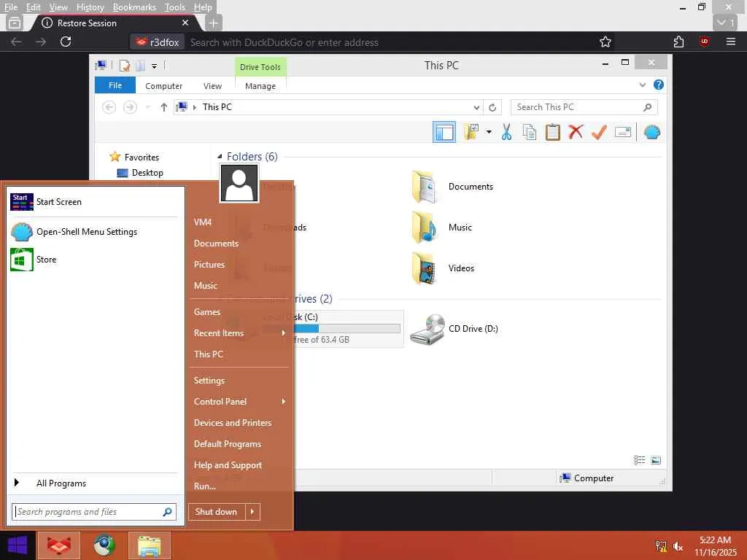The image size is (747, 560).
Task: Click the Email toolbar icon in Explorer
Action: click(x=623, y=132)
